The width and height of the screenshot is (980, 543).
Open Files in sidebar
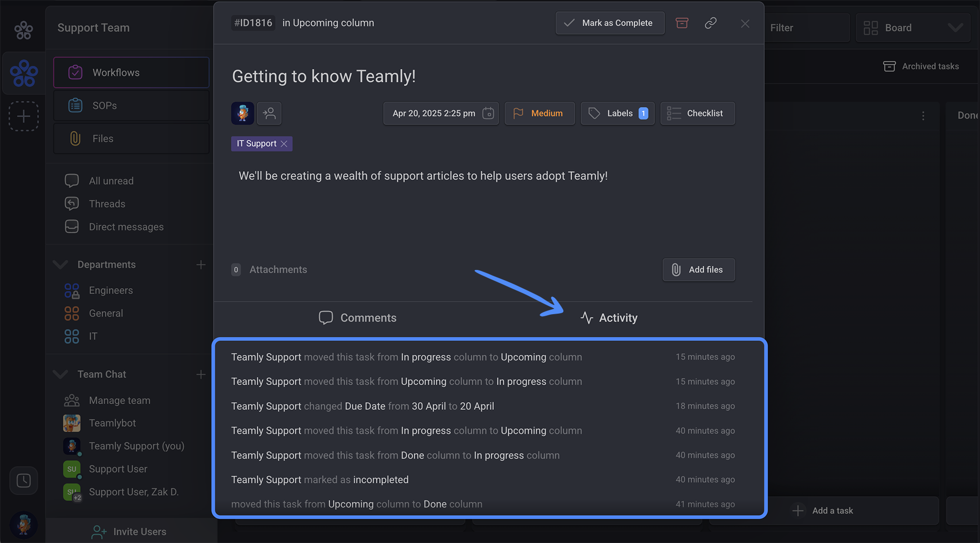tap(131, 138)
